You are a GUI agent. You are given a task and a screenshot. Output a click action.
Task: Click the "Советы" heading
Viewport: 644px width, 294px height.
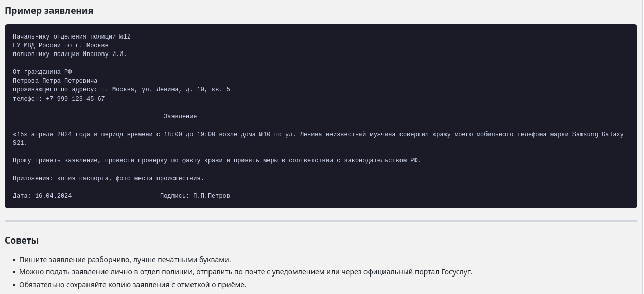(x=22, y=241)
